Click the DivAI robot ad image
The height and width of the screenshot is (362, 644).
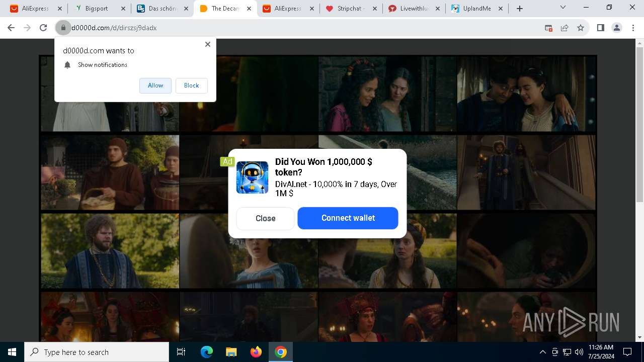pyautogui.click(x=252, y=177)
